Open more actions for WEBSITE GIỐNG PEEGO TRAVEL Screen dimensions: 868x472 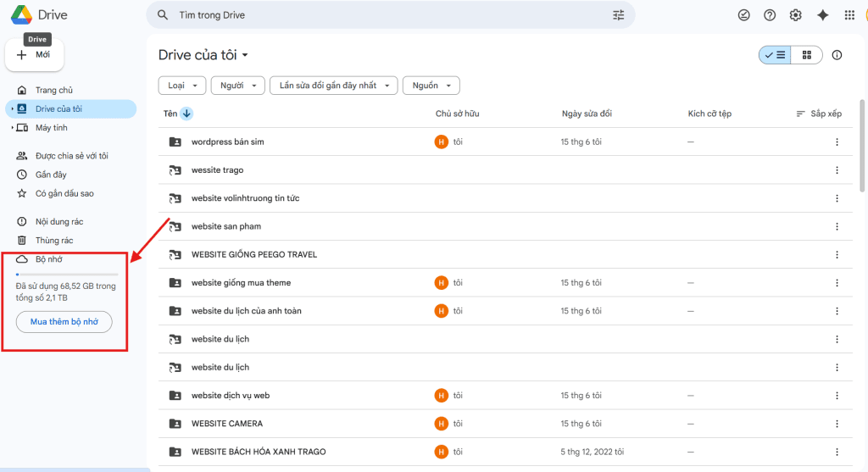point(837,255)
